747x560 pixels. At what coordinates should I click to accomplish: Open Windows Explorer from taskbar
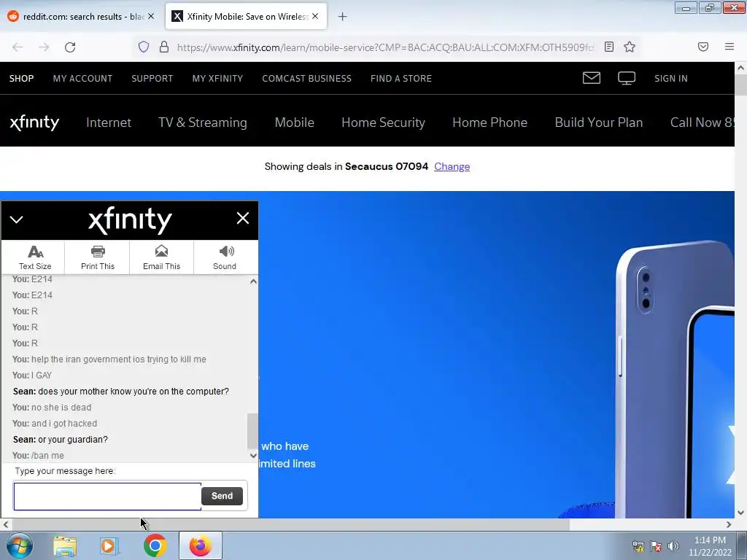click(x=65, y=546)
